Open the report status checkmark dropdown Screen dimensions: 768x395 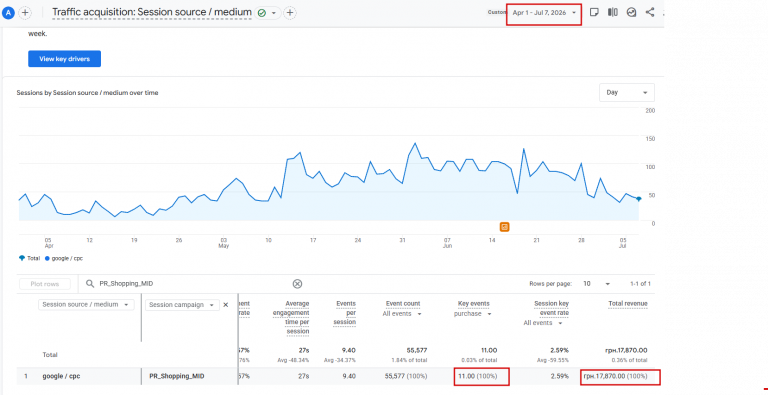coord(267,13)
